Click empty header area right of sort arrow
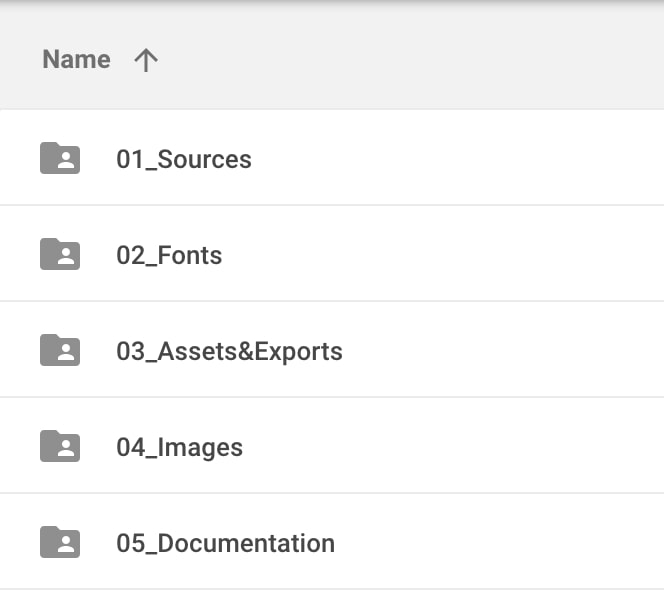This screenshot has height=590, width=664. click(400, 60)
